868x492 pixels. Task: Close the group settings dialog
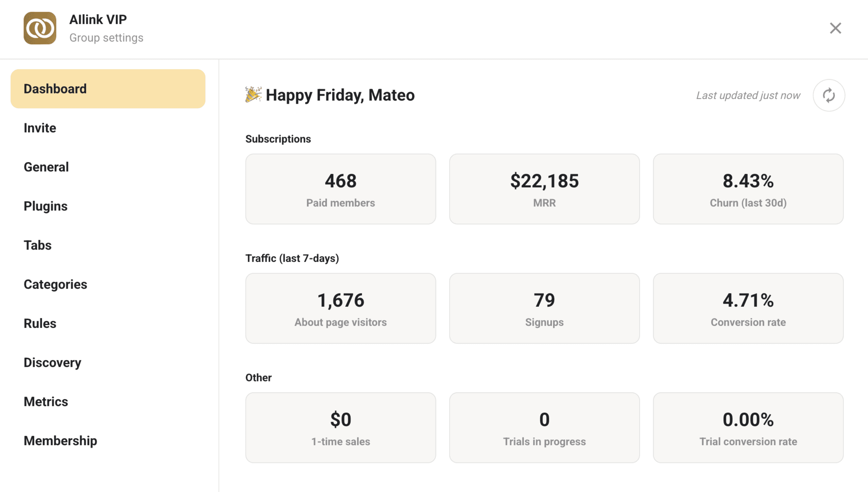pos(835,28)
